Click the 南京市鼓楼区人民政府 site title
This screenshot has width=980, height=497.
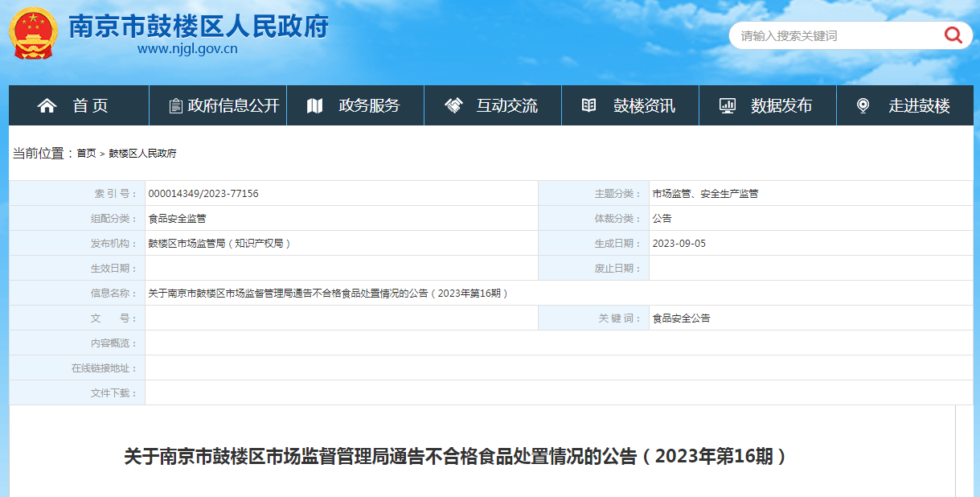tap(199, 27)
